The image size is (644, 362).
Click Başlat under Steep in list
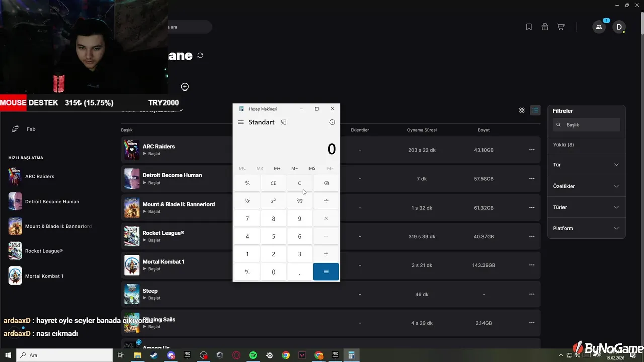[152, 298]
